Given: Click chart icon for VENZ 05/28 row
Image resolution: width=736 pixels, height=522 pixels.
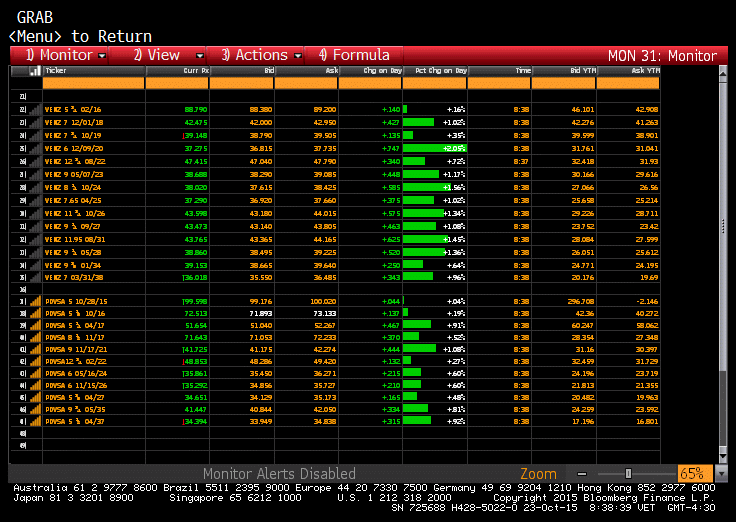Looking at the screenshot, I should coord(35,253).
